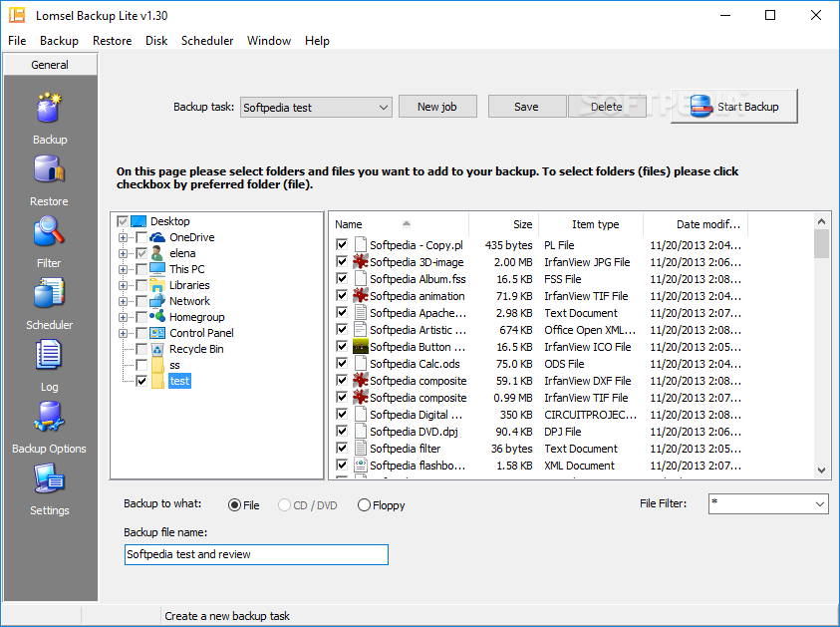
Task: Click the Libraries folder icon
Action: pos(157,285)
